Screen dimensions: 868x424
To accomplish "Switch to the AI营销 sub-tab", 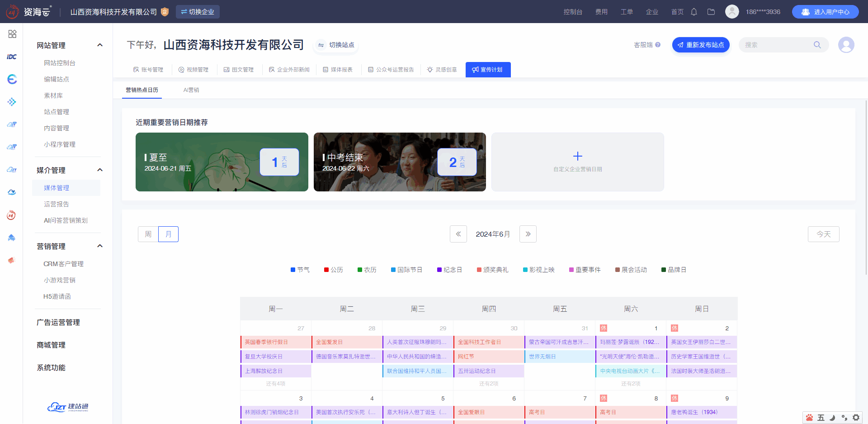I will [191, 90].
